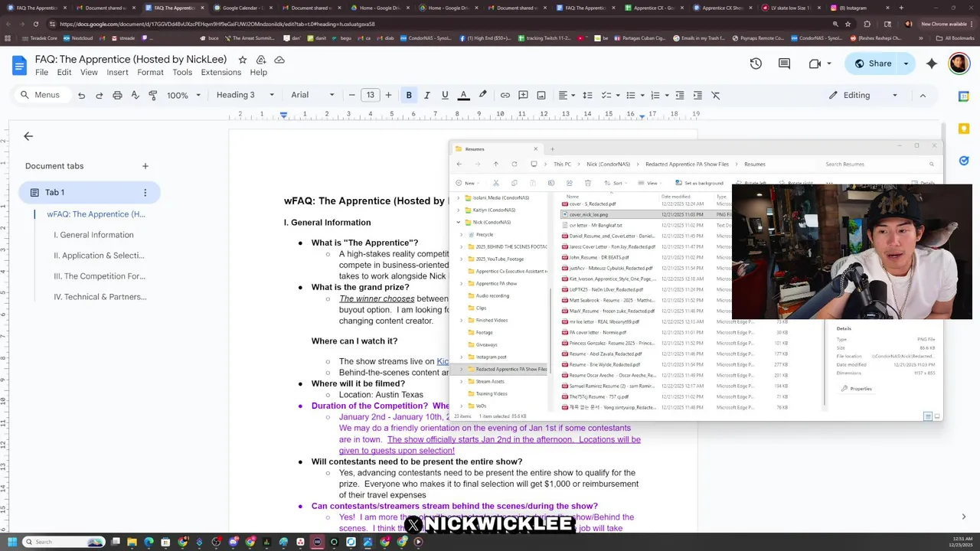Insert an image from the toolbar
The height and width of the screenshot is (551, 980).
coord(541,95)
